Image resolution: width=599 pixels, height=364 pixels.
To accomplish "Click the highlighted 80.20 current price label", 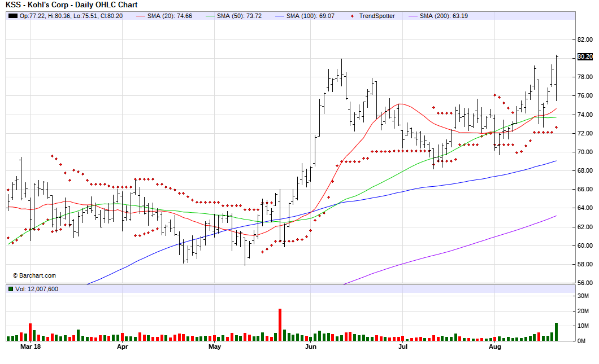I will pos(585,56).
